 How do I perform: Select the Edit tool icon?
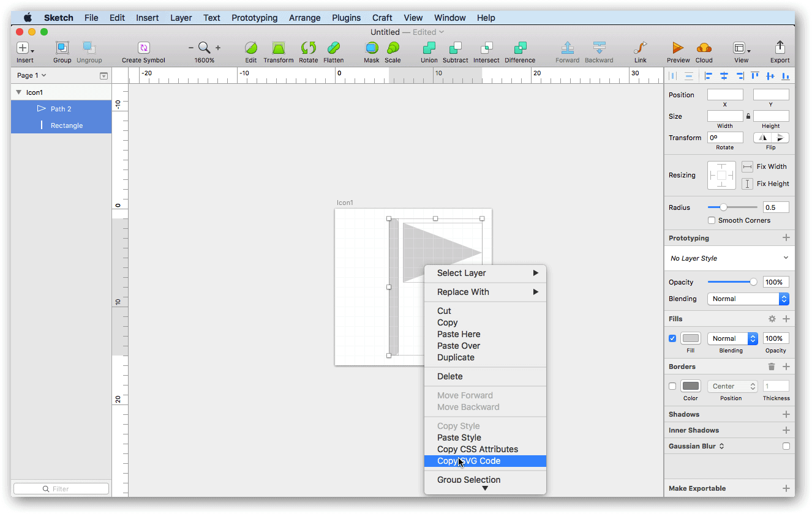[x=251, y=48]
